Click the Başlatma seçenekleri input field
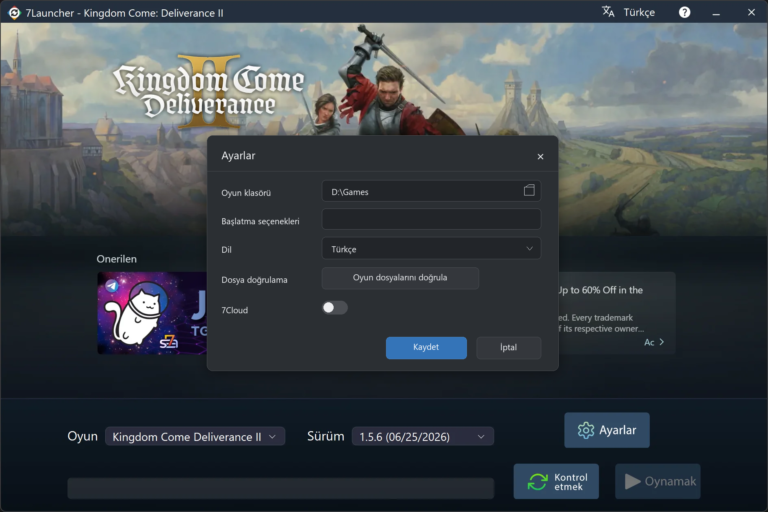Screen dimensions: 768x512 click(x=431, y=219)
